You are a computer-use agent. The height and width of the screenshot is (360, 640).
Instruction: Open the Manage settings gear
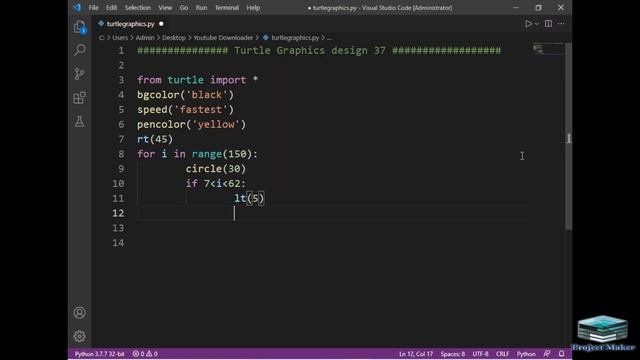coord(80,336)
